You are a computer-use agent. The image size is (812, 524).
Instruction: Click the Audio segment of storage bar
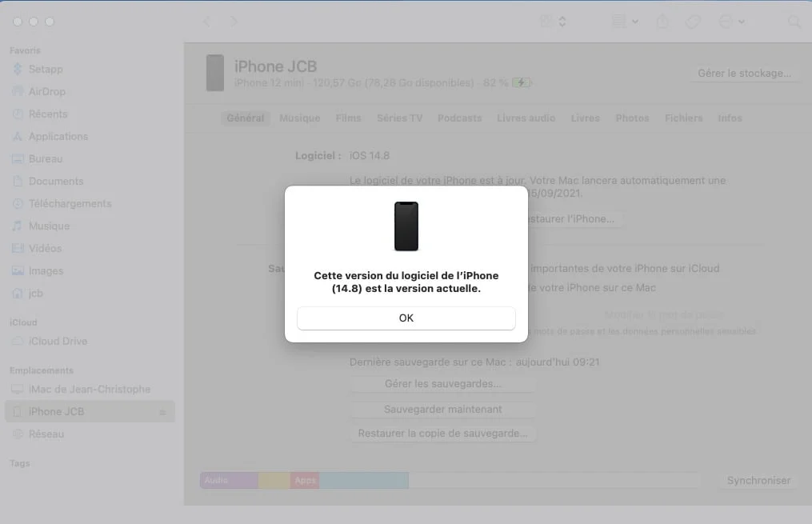(229, 481)
